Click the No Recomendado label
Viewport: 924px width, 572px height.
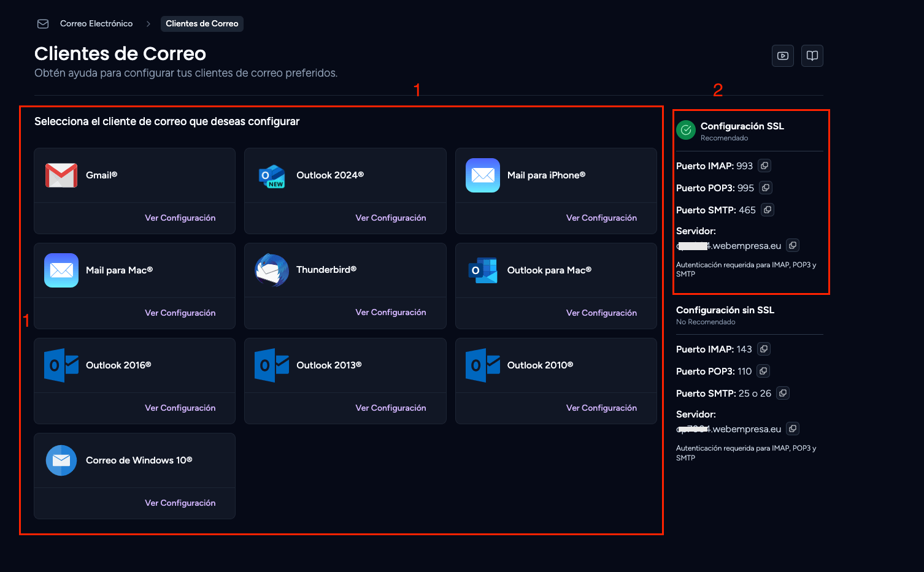[x=706, y=322]
